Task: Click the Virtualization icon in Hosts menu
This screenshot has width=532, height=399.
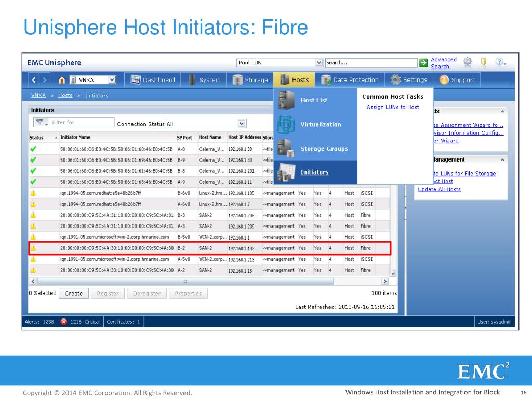Action: coord(286,124)
